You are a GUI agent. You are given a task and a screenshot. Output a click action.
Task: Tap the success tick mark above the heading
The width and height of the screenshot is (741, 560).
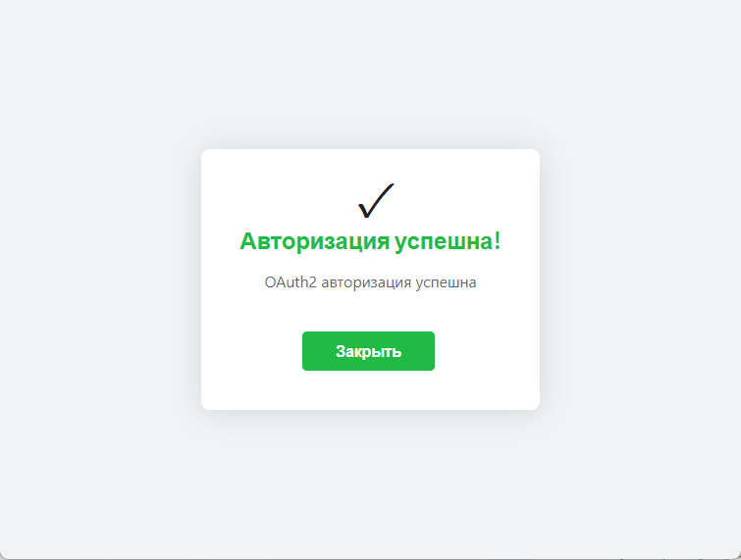[376, 201]
